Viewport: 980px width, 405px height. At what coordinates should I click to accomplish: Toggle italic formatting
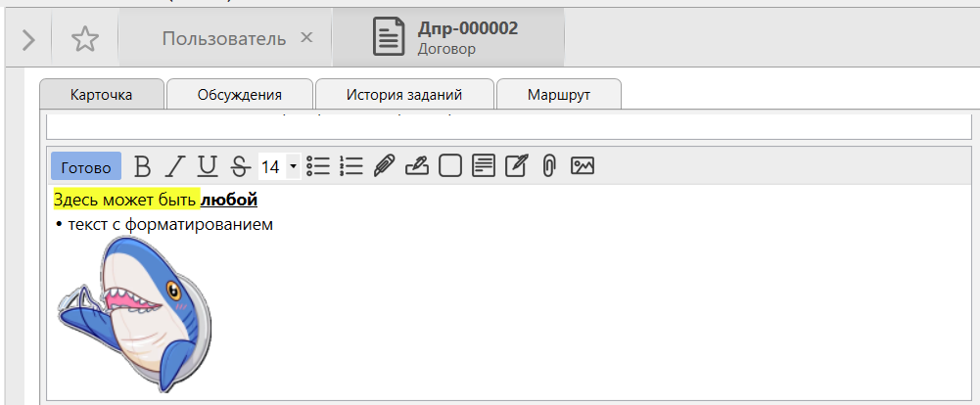point(175,166)
